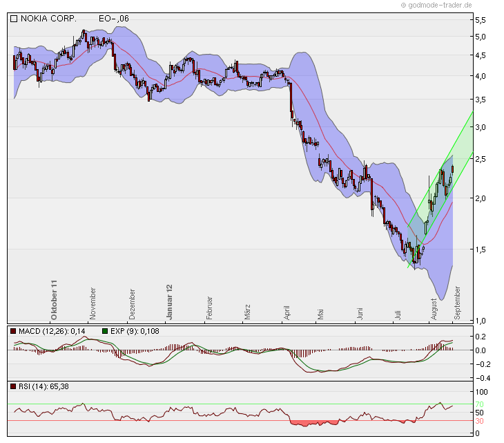The image size is (504, 443).
Task: Click the 'Juni' time axis label
Action: click(360, 314)
